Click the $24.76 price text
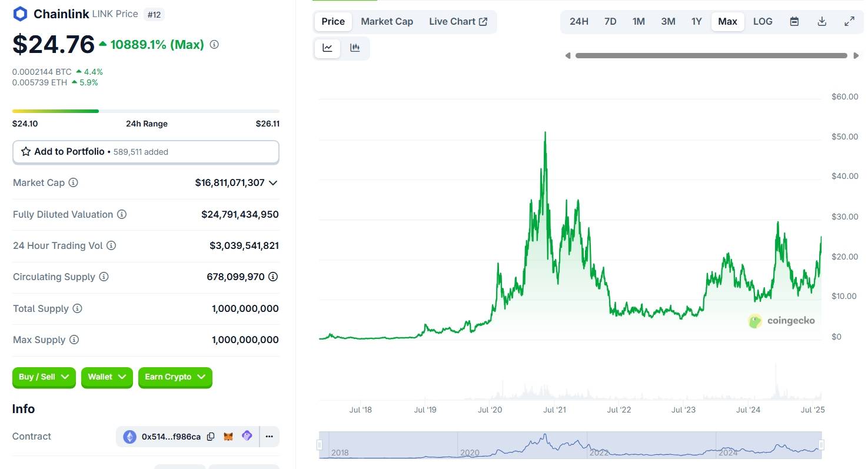Viewport: 868px width, 469px height. click(54, 44)
